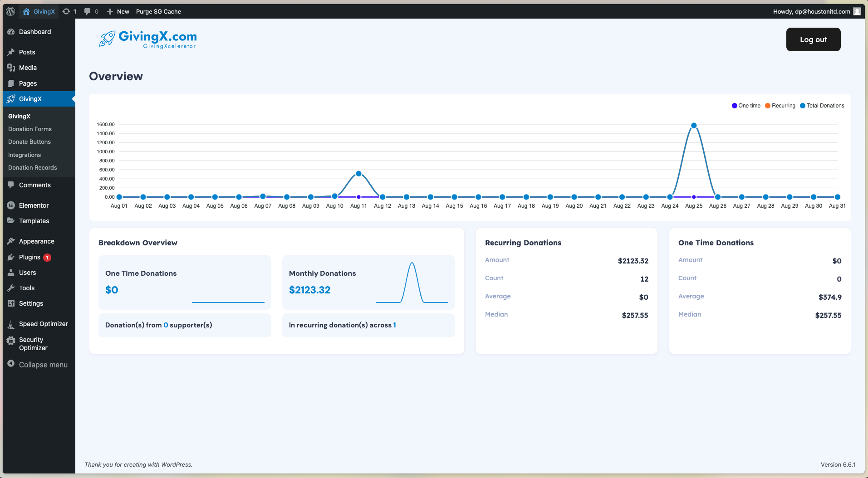Click the user avatar beside Howdy greeting

(x=857, y=11)
